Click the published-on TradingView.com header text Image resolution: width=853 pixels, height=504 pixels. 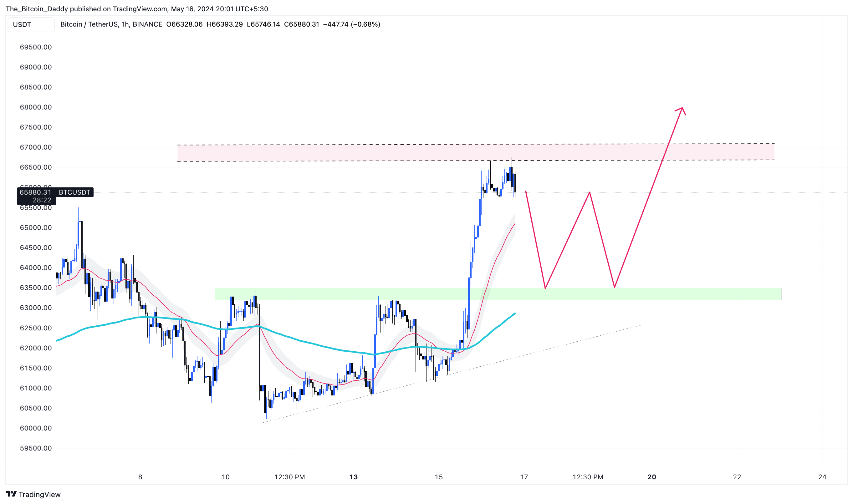tap(137, 9)
